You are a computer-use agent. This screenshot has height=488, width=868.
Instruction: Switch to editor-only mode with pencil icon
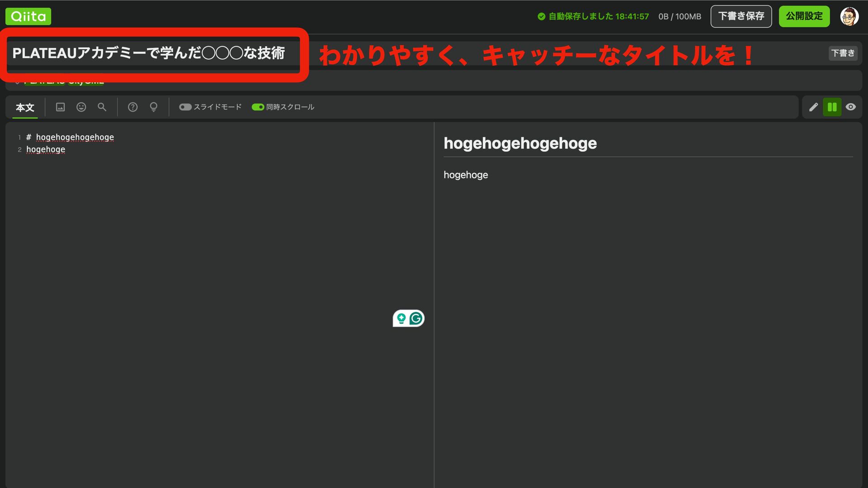[813, 107]
